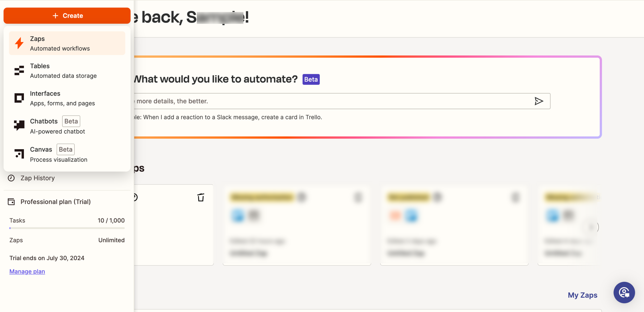Click the Zaps lightning bolt icon
644x312 pixels.
pos(19,43)
